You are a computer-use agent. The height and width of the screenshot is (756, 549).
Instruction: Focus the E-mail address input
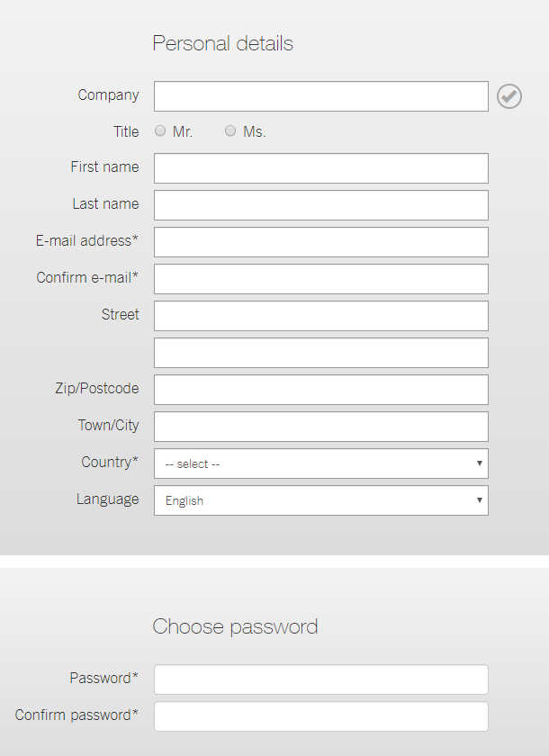click(320, 242)
